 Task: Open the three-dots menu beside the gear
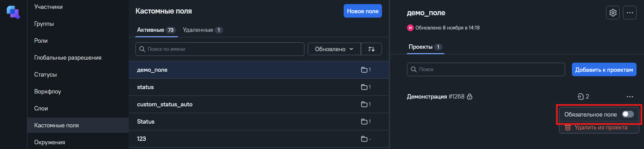tap(629, 13)
